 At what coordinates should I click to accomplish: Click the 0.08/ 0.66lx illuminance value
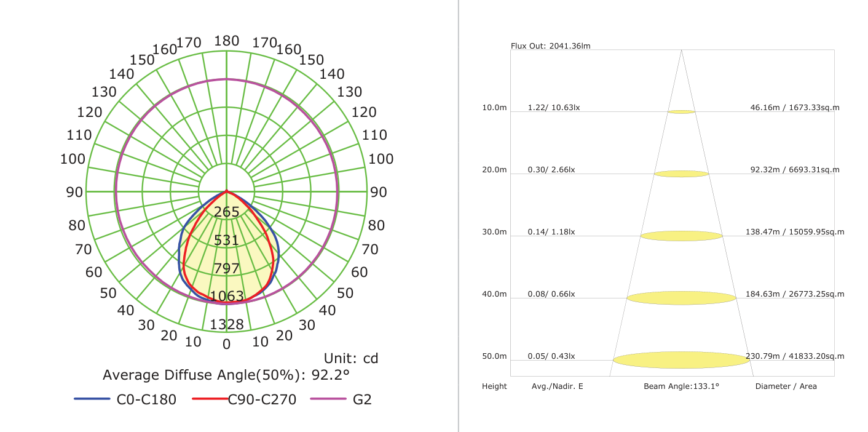point(551,294)
